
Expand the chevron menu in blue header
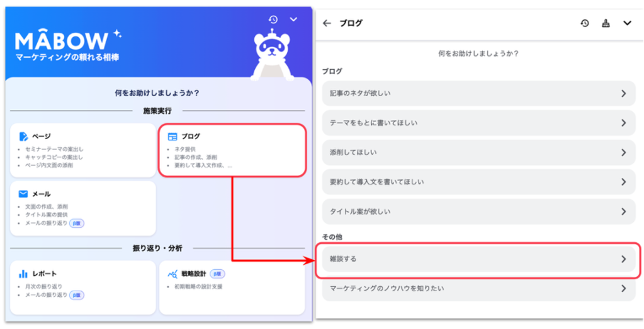point(293,20)
